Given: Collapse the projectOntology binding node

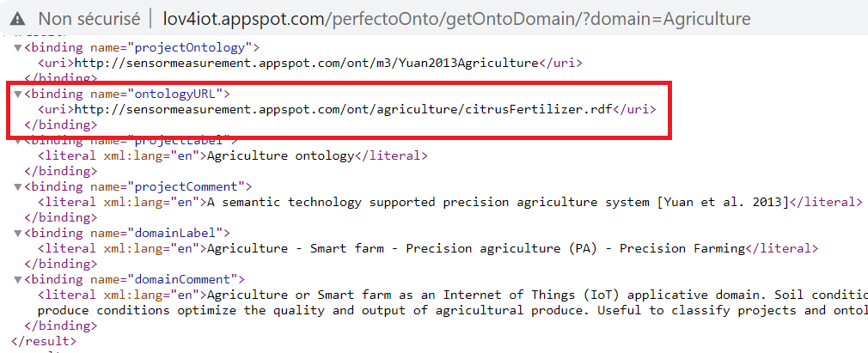Looking at the screenshot, I should click(x=18, y=47).
